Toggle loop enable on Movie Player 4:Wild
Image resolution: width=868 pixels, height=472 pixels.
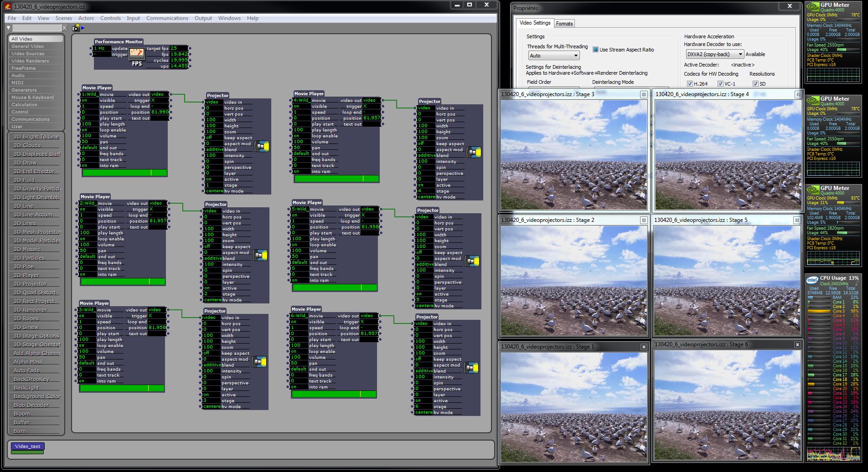click(301, 136)
